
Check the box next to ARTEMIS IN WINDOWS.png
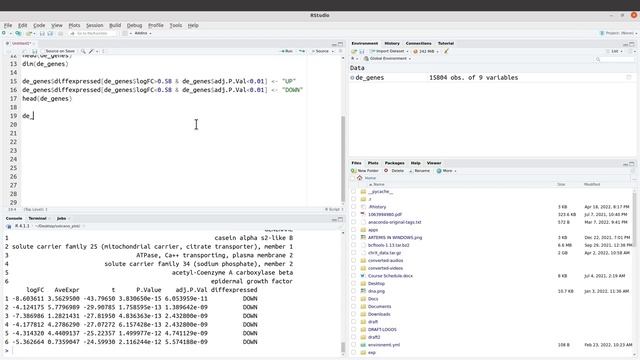pyautogui.click(x=353, y=237)
